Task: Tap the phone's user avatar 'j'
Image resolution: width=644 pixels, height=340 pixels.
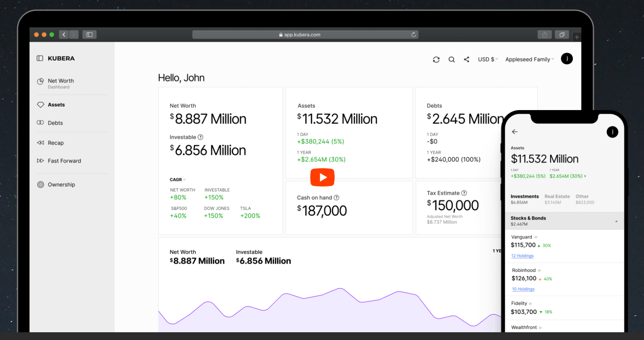Action: 612,132
